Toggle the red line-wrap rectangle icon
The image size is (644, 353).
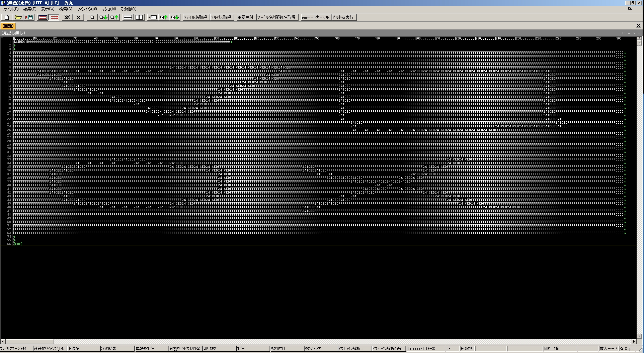coord(43,17)
